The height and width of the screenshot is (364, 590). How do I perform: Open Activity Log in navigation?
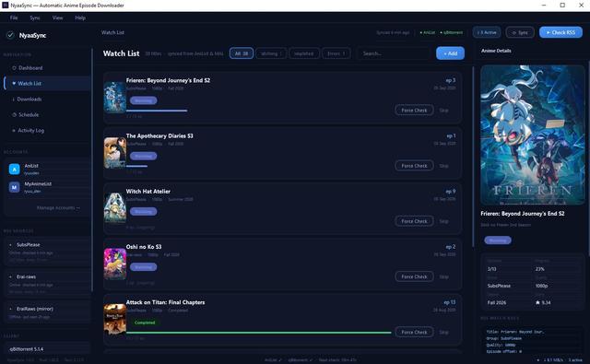coord(47,131)
